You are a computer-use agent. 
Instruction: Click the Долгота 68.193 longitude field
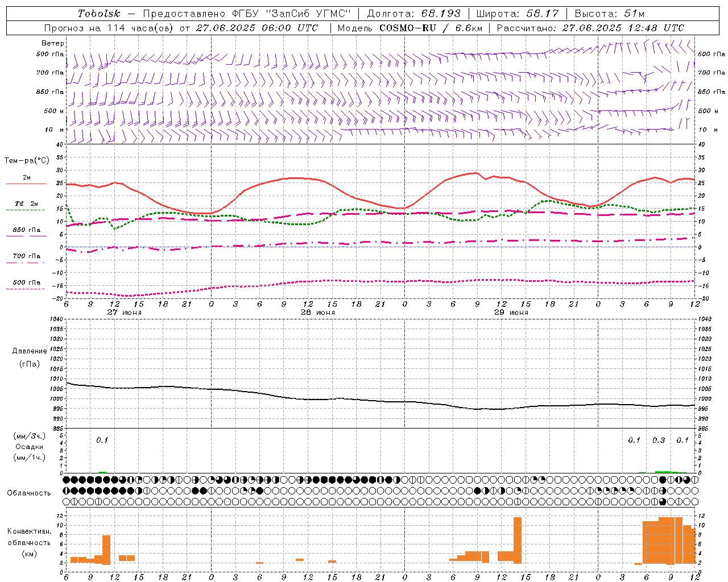(413, 13)
